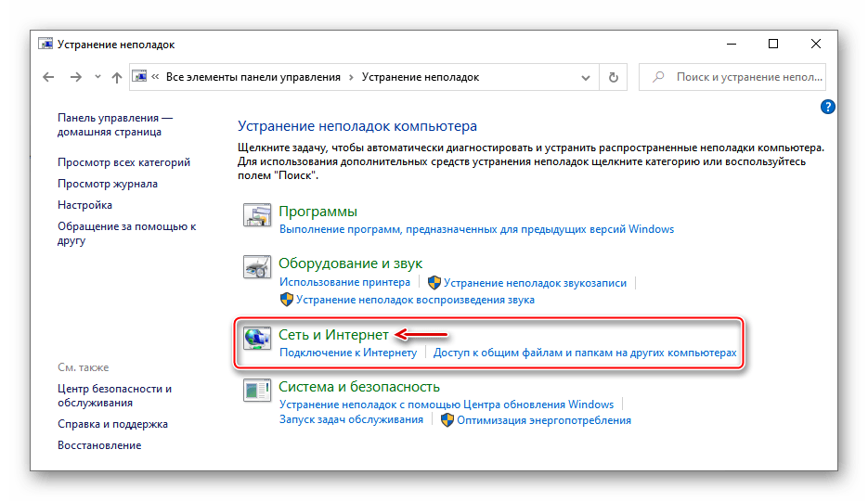The image size is (868, 501).
Task: Open Устранение неполадок воспроизведения звука link
Action: tap(415, 300)
